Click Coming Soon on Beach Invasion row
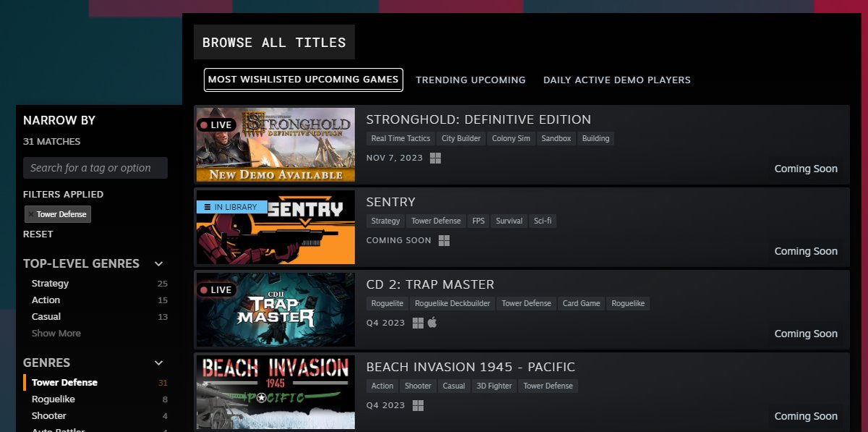The image size is (868, 432). tap(806, 416)
